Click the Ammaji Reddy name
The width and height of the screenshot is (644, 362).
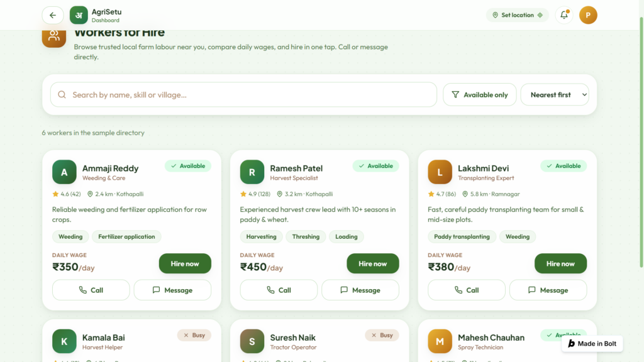(110, 168)
